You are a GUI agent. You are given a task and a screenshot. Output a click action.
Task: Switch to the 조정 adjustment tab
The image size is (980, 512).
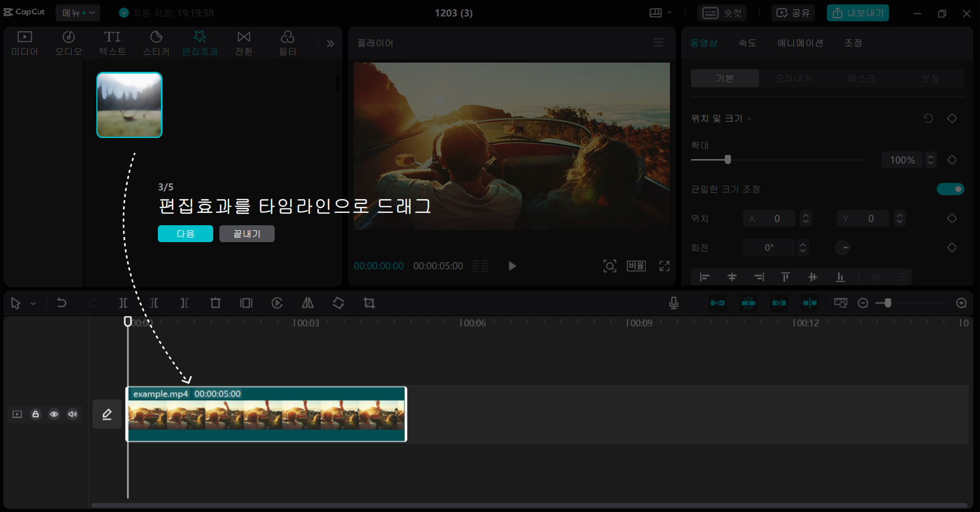pyautogui.click(x=853, y=43)
